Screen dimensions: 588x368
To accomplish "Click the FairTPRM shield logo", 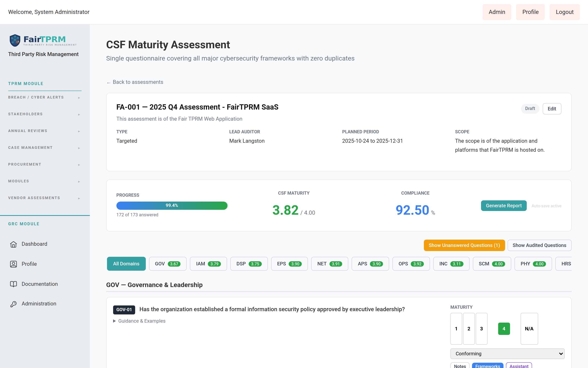I will pos(15,40).
